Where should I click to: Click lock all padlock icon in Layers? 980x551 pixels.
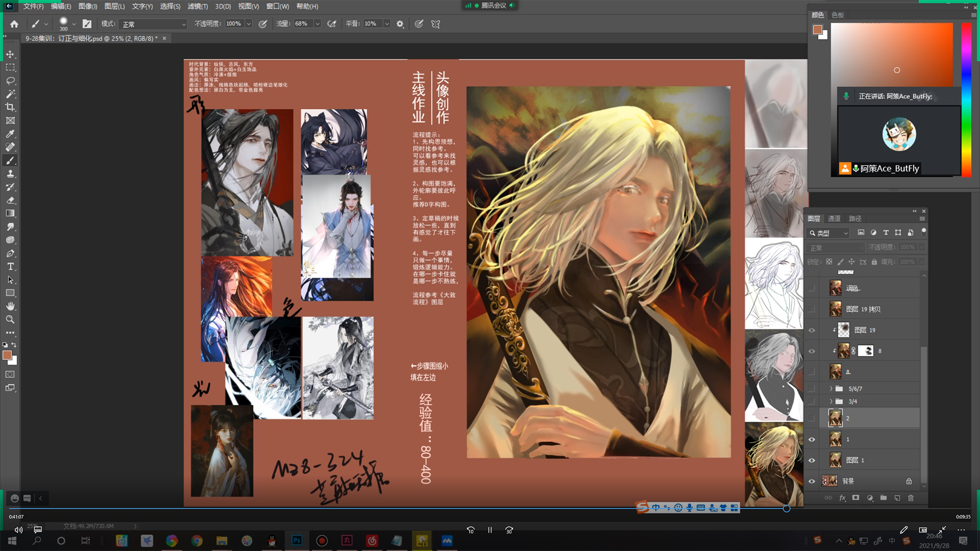pyautogui.click(x=874, y=262)
